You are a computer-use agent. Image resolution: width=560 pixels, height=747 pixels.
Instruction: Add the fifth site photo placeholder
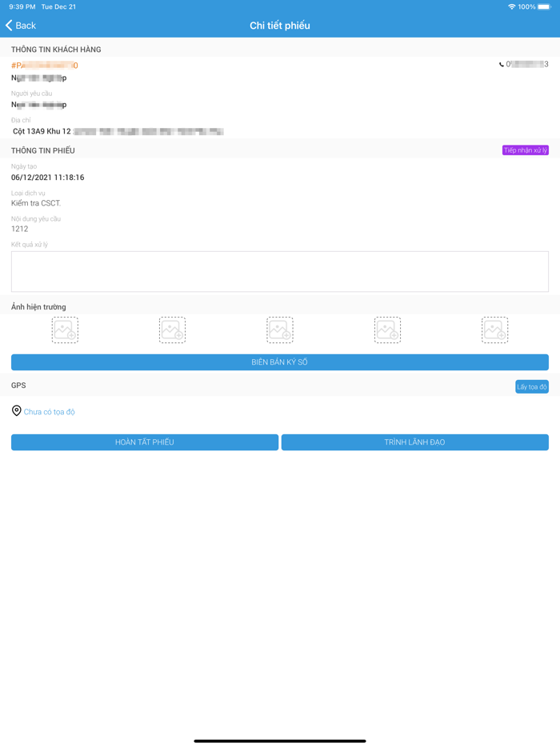494,330
